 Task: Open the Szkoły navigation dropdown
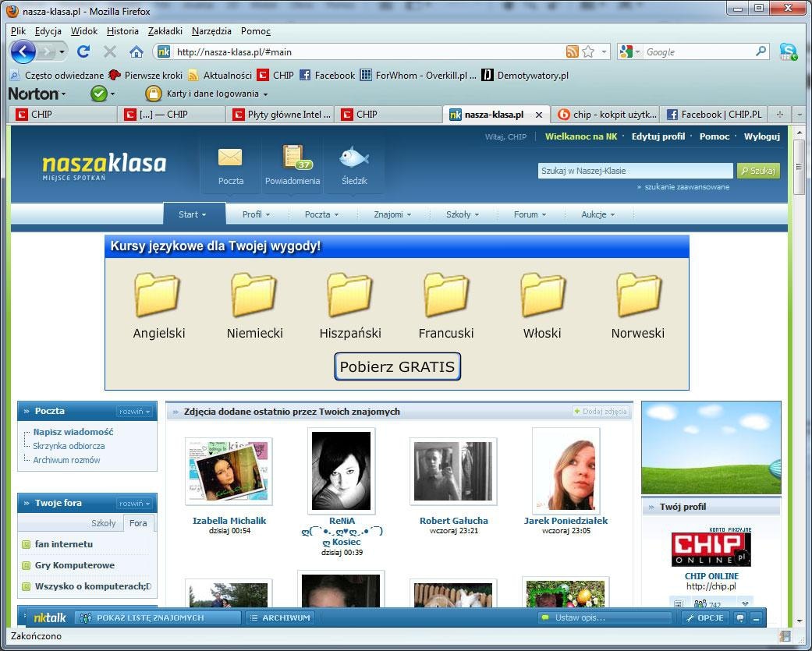click(463, 214)
